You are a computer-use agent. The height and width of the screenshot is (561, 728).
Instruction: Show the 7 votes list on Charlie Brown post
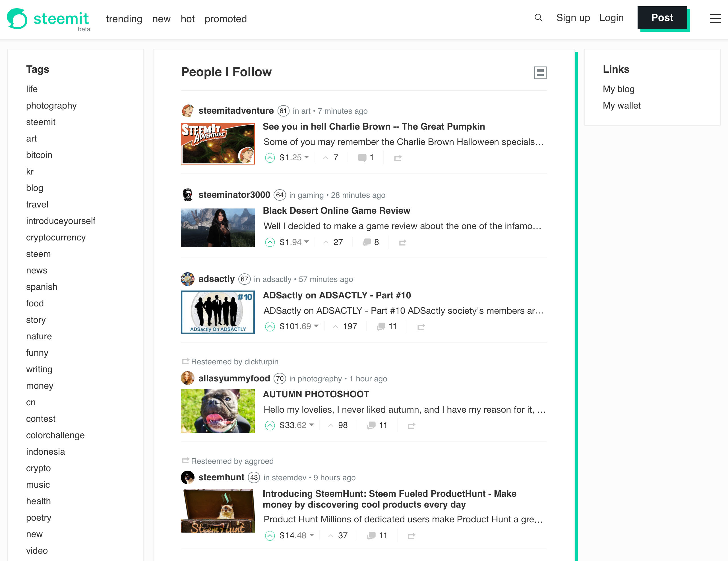click(331, 157)
